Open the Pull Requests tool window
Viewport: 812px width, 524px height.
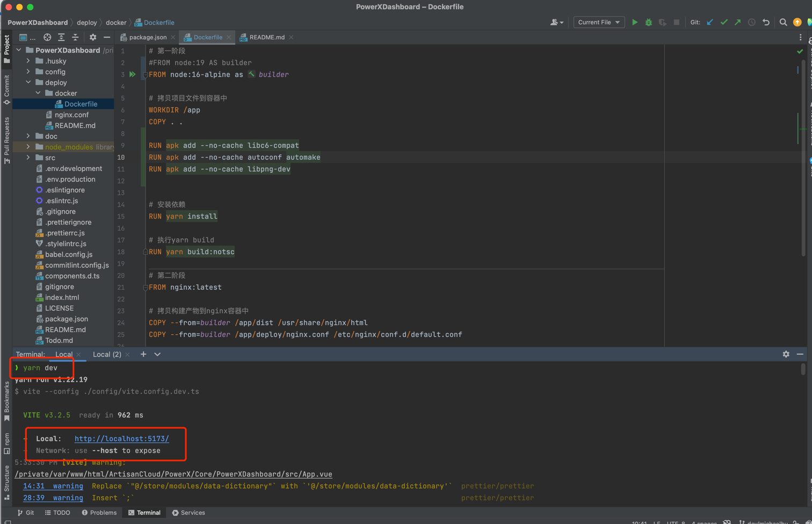tap(6, 140)
